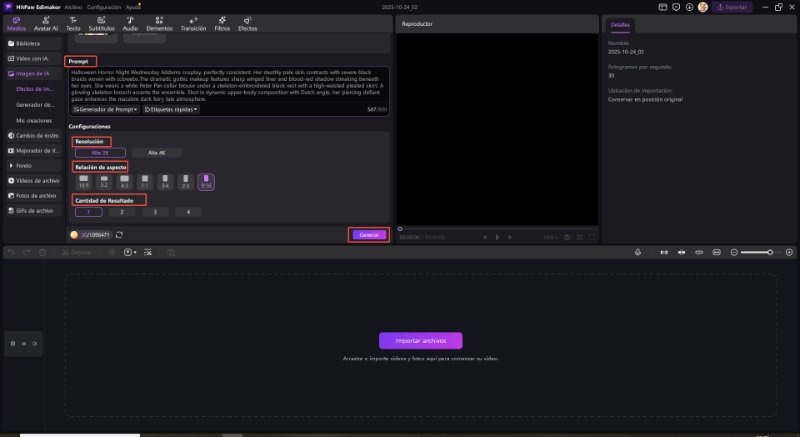The height and width of the screenshot is (437, 800).
Task: Select the Detalles tab
Action: 620,25
